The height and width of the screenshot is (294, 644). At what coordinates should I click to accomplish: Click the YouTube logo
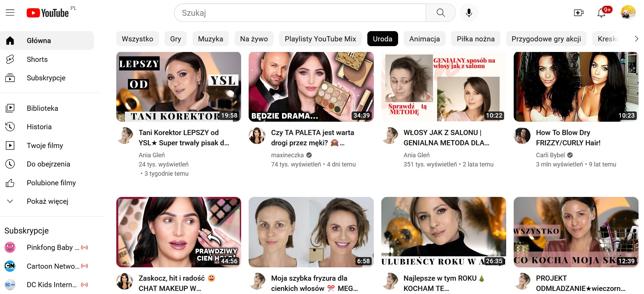point(48,13)
